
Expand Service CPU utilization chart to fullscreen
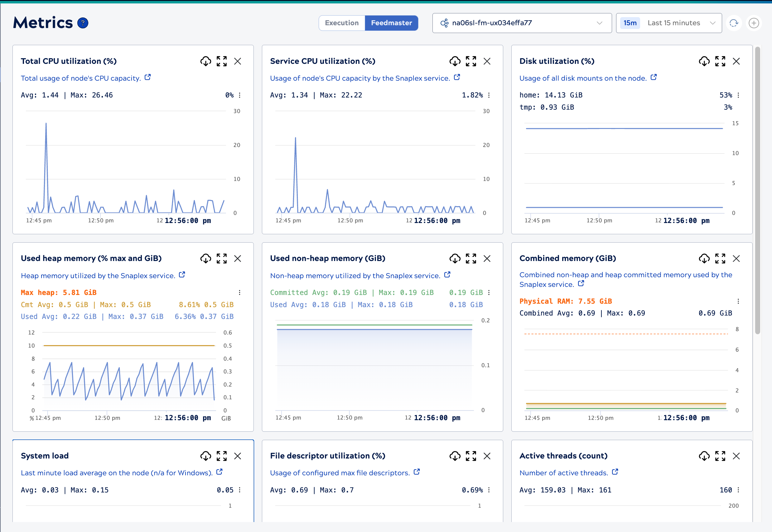coord(470,61)
